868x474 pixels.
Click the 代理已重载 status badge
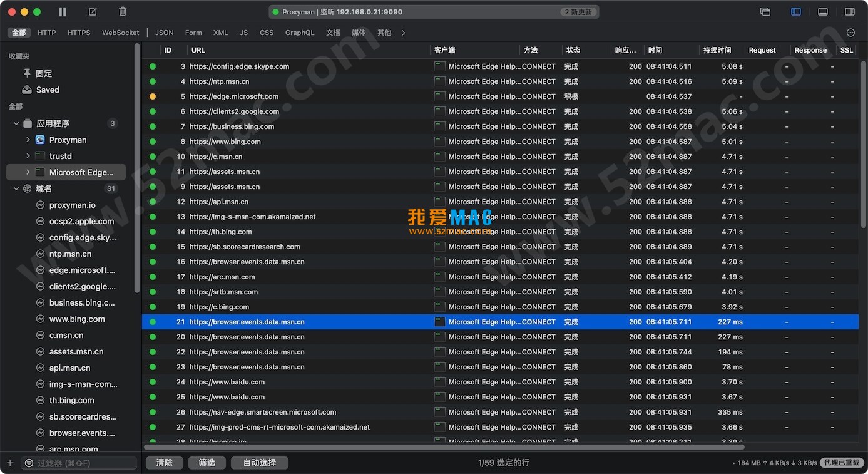(x=842, y=463)
